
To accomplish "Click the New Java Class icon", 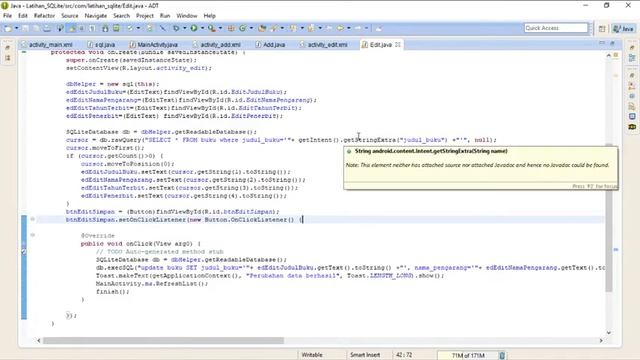I will (243, 28).
